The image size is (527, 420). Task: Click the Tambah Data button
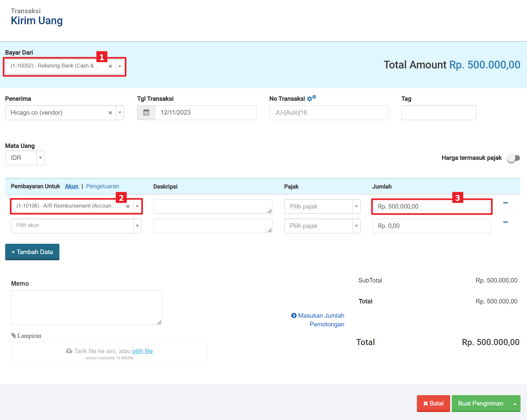tap(32, 252)
